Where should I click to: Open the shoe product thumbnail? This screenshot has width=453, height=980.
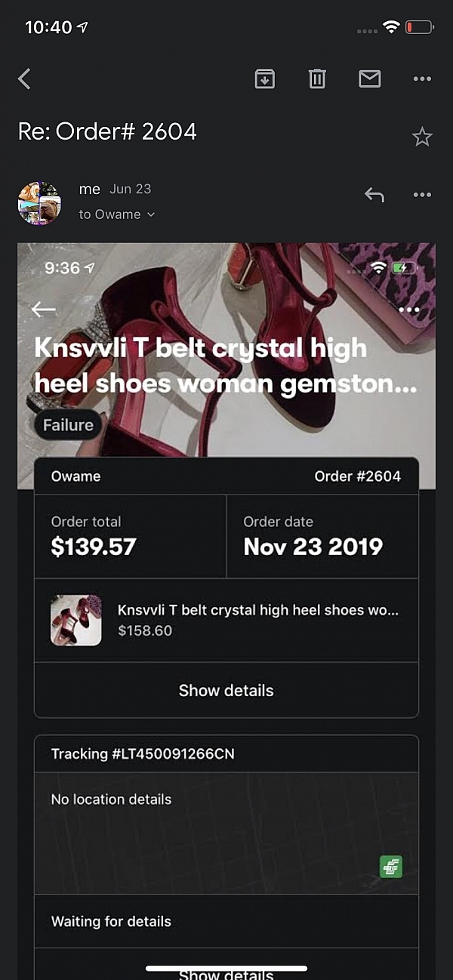pyautogui.click(x=76, y=621)
